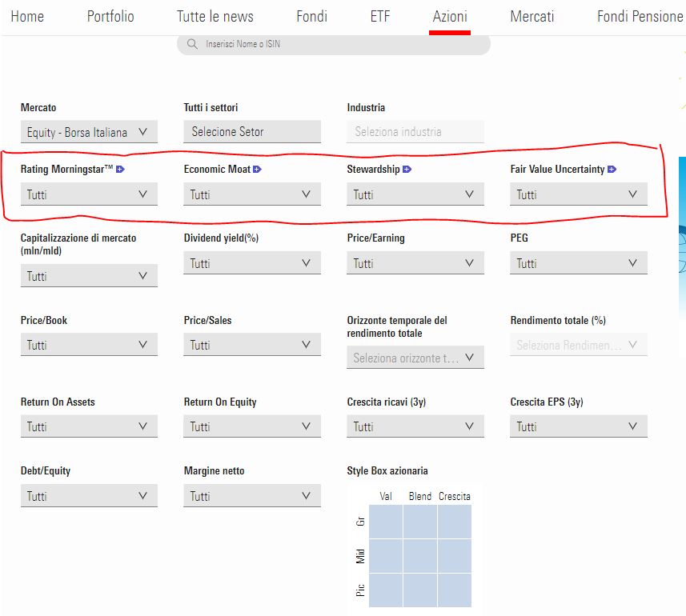Click info icon beside Stewardship label
This screenshot has height=616, width=686.
point(407,170)
